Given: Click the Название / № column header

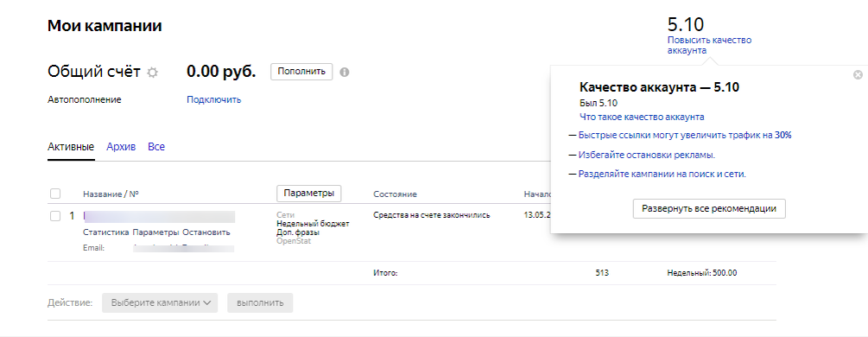Looking at the screenshot, I should coord(111,194).
